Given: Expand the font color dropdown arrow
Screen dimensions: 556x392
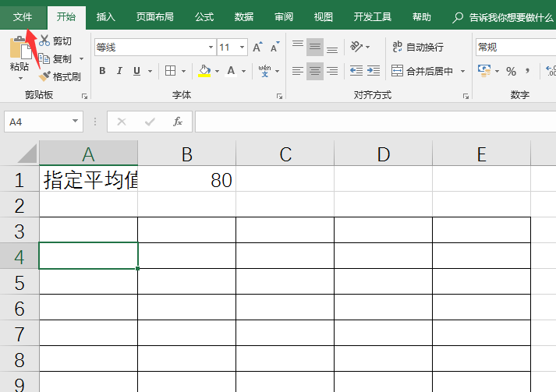Looking at the screenshot, I should click(243, 71).
